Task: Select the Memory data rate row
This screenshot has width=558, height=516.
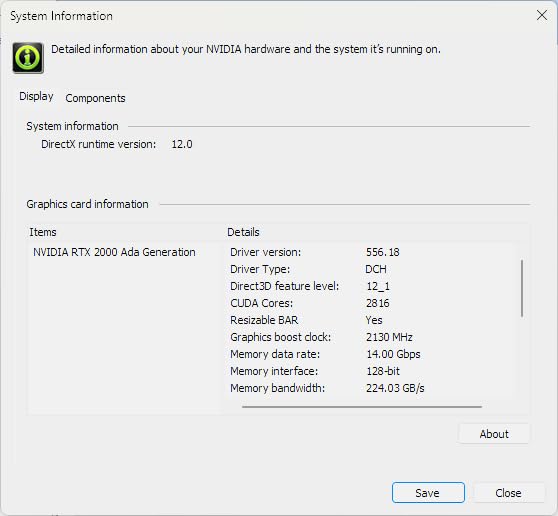Action: coord(371,354)
